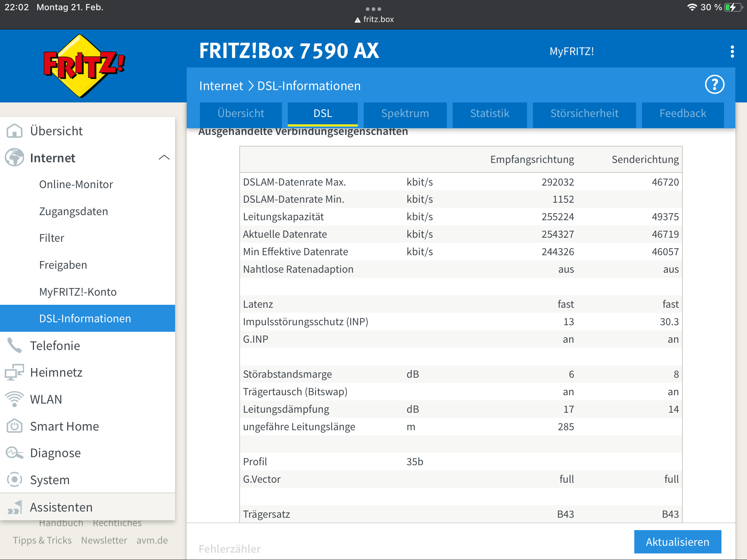Click the WLAN signal icon

point(15,399)
